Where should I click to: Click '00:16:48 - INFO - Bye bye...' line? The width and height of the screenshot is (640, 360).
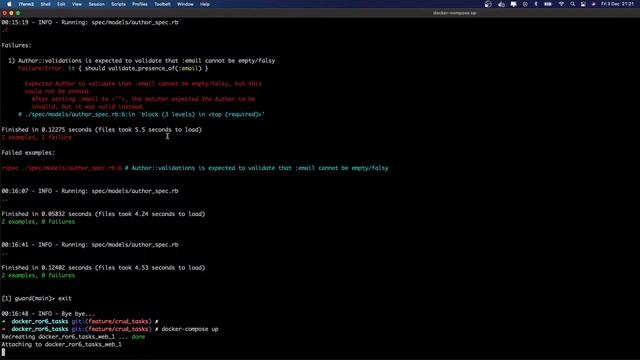coord(48,313)
